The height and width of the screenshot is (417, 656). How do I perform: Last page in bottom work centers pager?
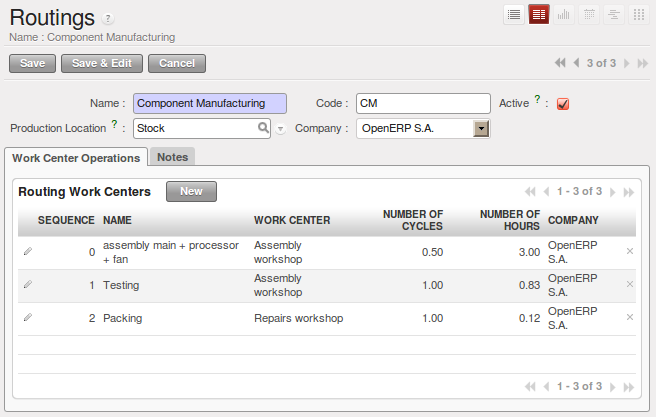point(629,387)
